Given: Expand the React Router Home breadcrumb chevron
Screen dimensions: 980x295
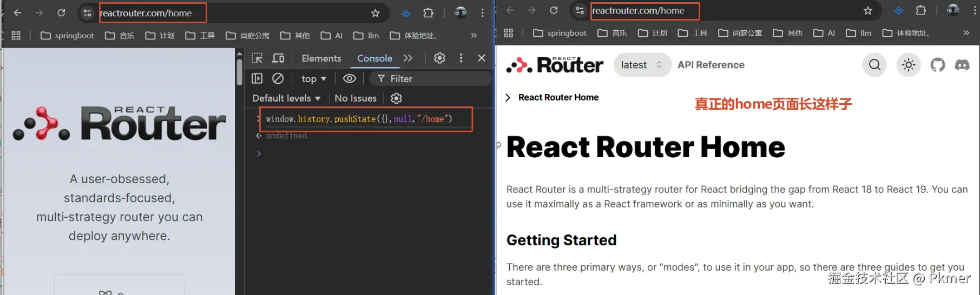Looking at the screenshot, I should 508,97.
